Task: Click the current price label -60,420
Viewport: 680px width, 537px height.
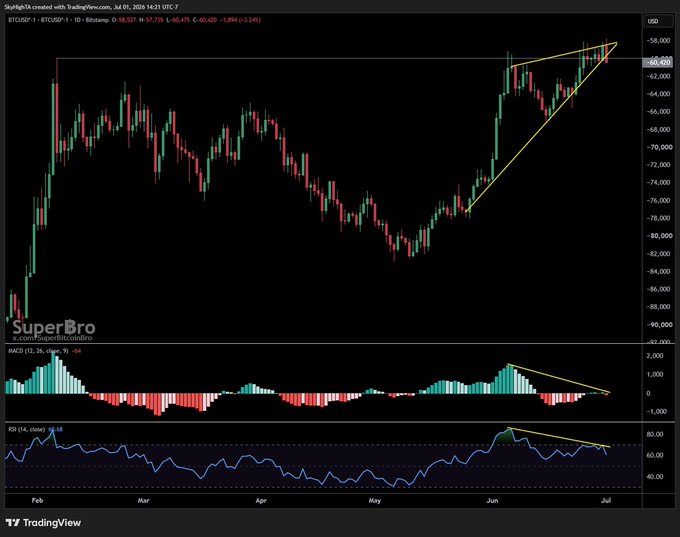Action: (657, 62)
